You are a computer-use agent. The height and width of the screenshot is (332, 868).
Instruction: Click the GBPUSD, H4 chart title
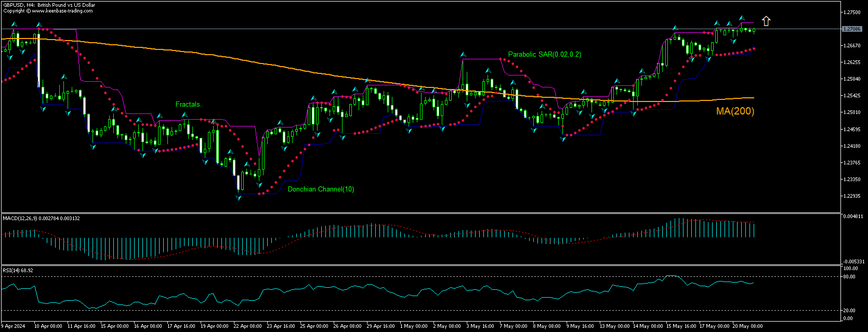tap(49, 5)
